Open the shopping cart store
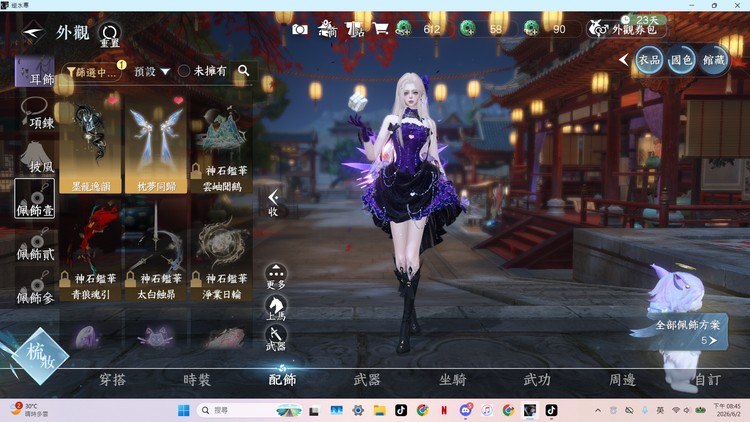 coord(381,29)
